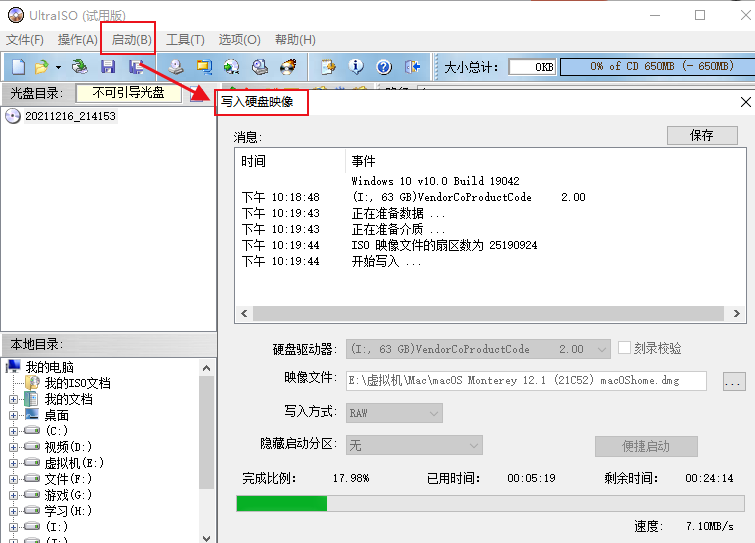Click the Open CD/DVD icon
The height and width of the screenshot is (543, 755).
coord(79,66)
